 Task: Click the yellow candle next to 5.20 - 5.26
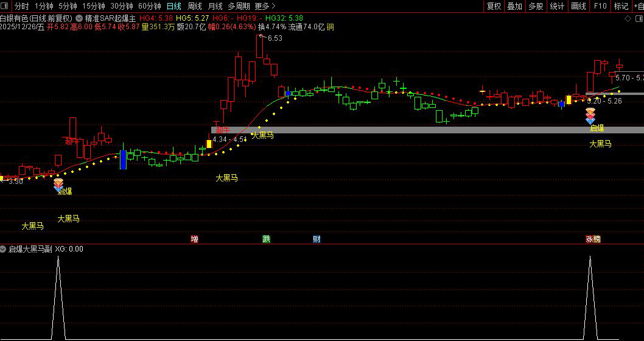coord(569,99)
